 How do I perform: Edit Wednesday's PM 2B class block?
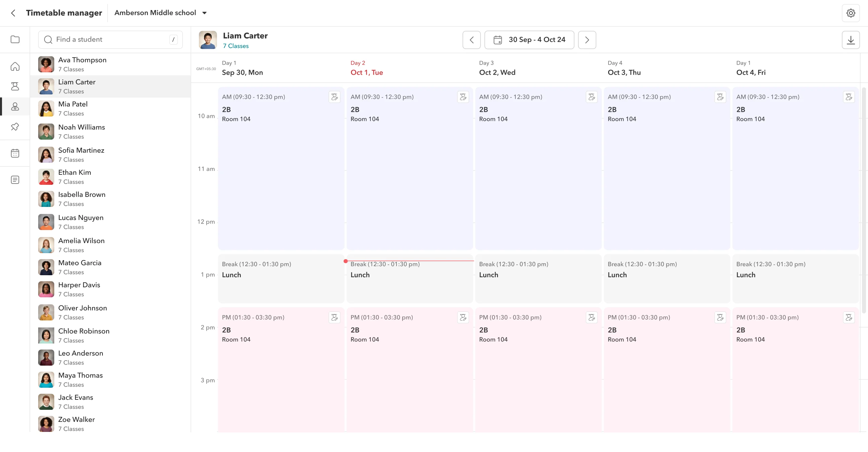pyautogui.click(x=592, y=317)
